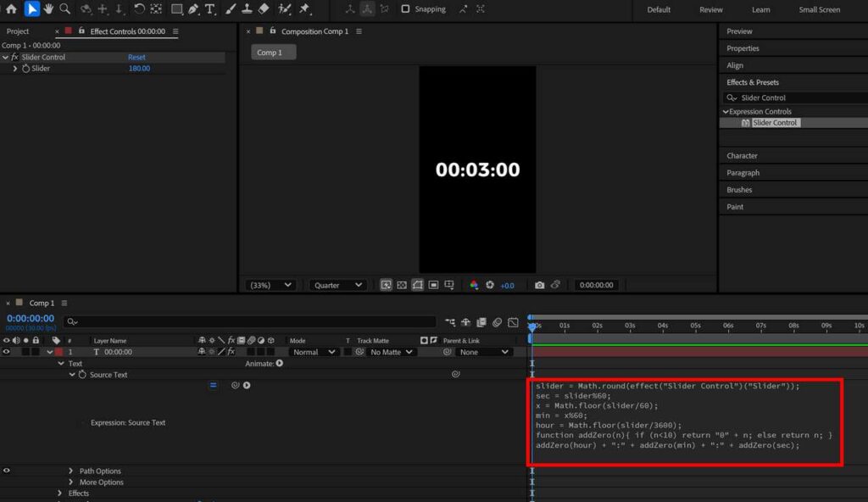The image size is (868, 502).
Task: Expand the Slider property
Action: click(15, 69)
